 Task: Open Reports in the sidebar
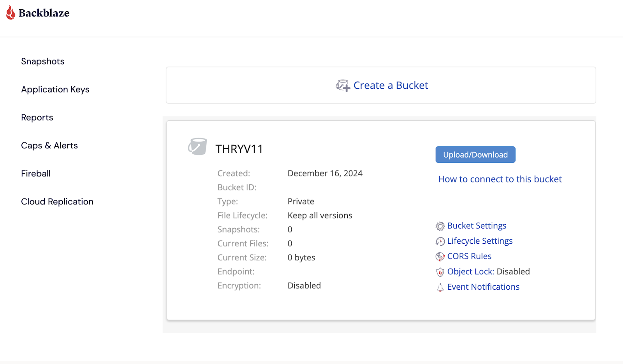[x=37, y=118]
